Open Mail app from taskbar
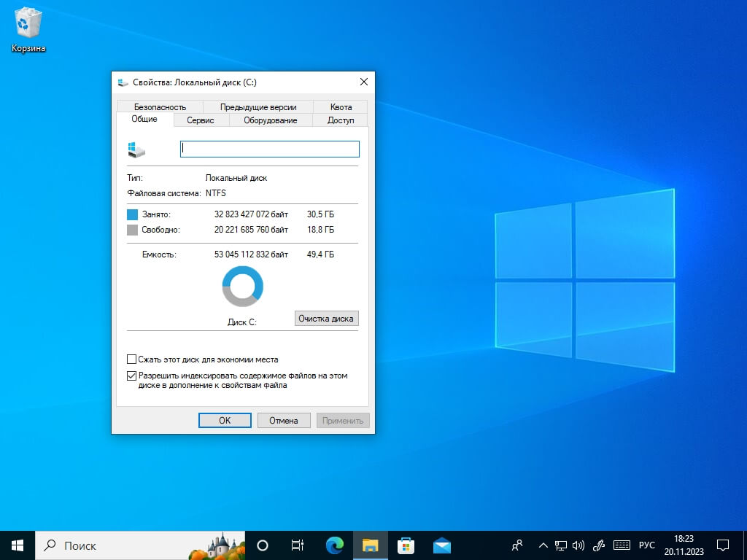Viewport: 747px width, 560px height. (441, 545)
